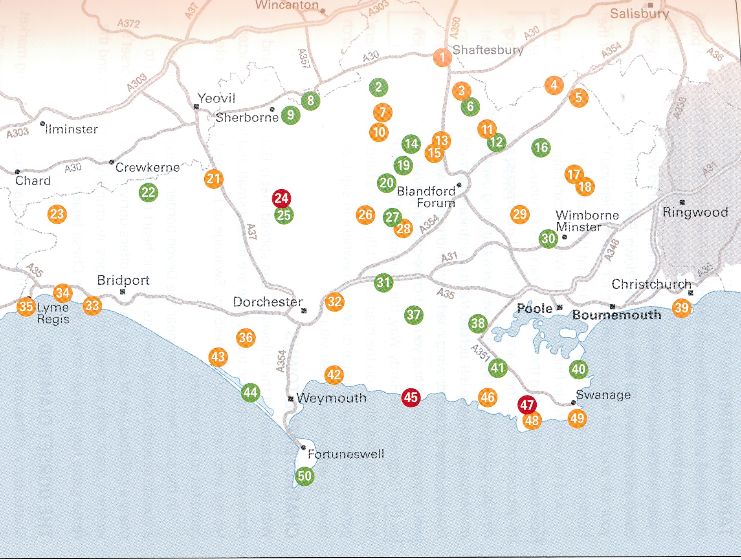Select orange marker 21 on the A37
This screenshot has height=560, width=741.
[213, 179]
